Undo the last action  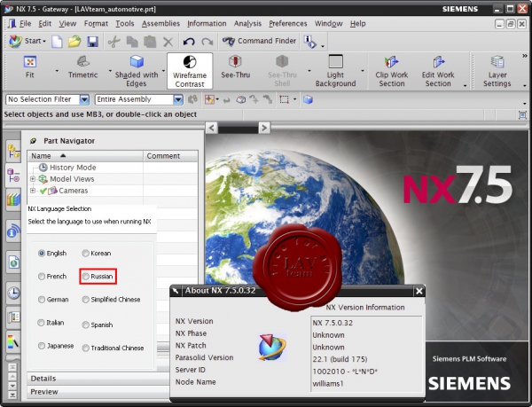tap(189, 42)
